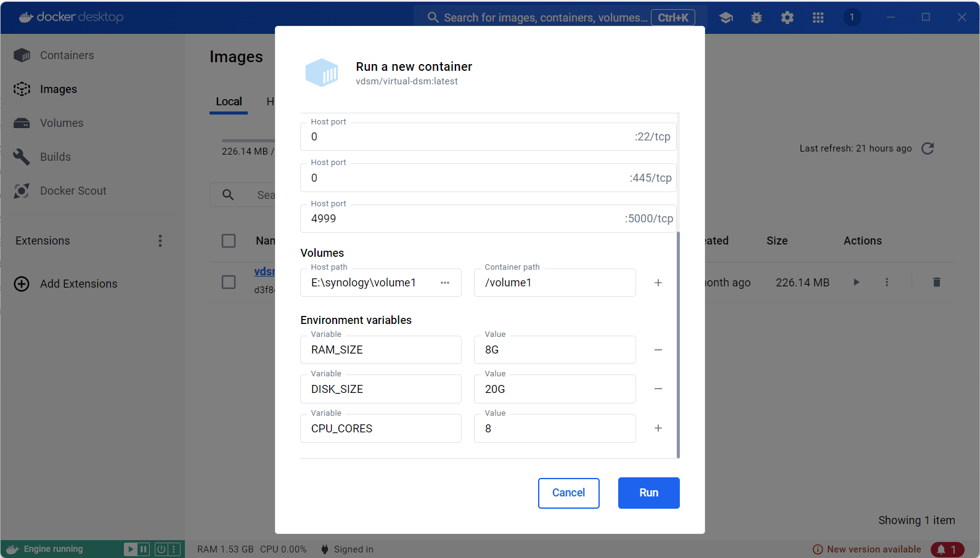980x558 pixels.
Task: Click Cancel in run container dialog
Action: [x=568, y=493]
